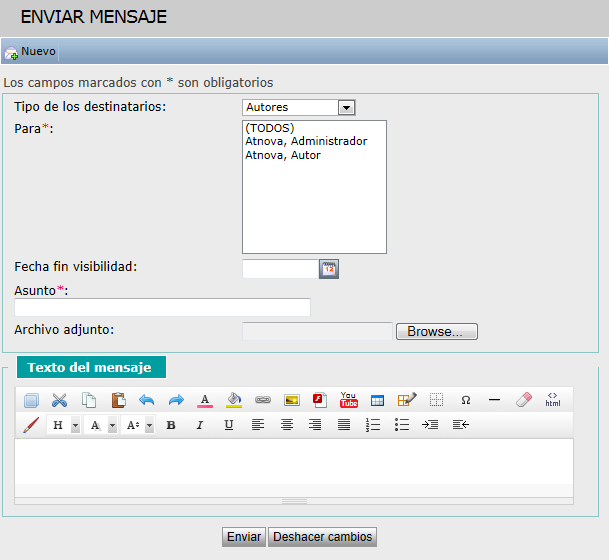This screenshot has width=609, height=560.
Task: Insert an image with the picture icon
Action: [292, 400]
